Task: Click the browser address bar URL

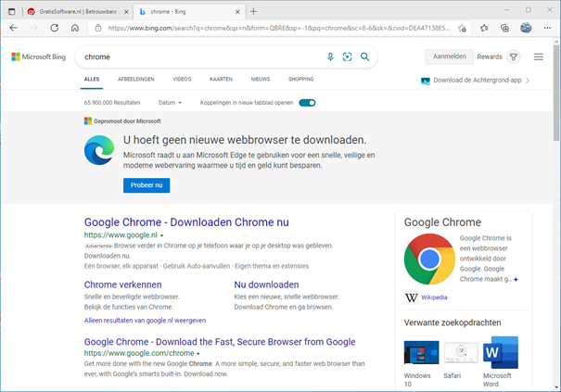Action: click(279, 28)
